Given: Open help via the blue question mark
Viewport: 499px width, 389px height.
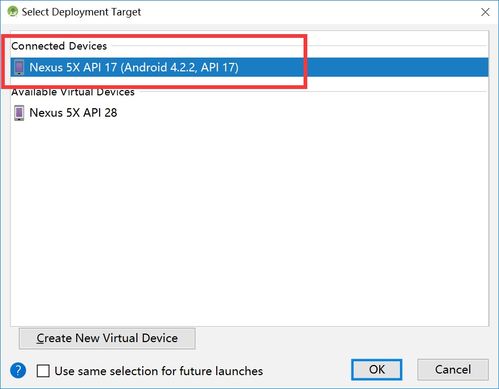Looking at the screenshot, I should (18, 370).
